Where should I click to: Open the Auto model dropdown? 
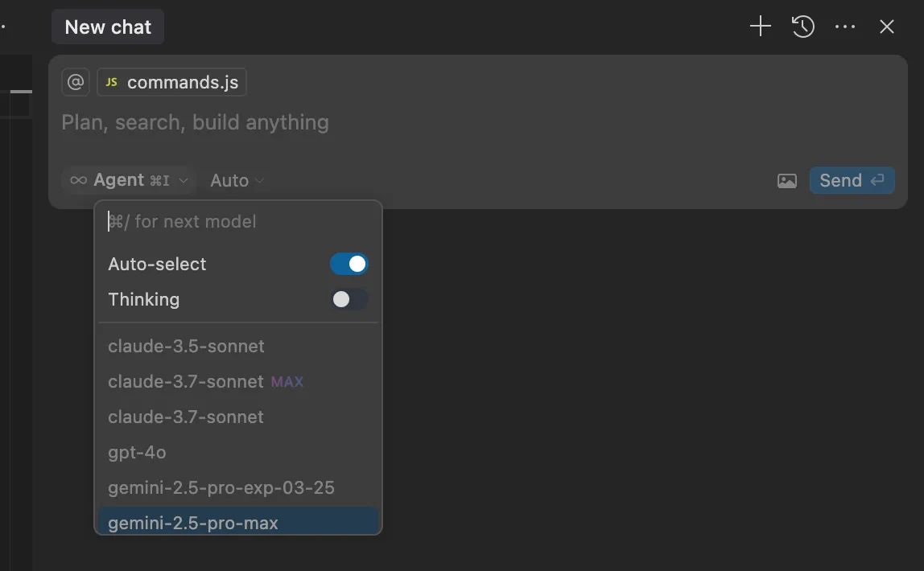pyautogui.click(x=237, y=180)
